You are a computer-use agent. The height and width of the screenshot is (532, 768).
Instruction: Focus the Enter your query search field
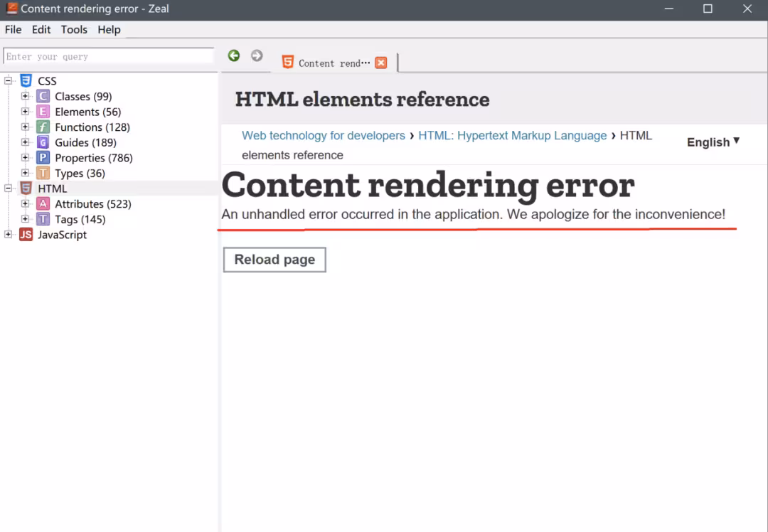(x=108, y=56)
